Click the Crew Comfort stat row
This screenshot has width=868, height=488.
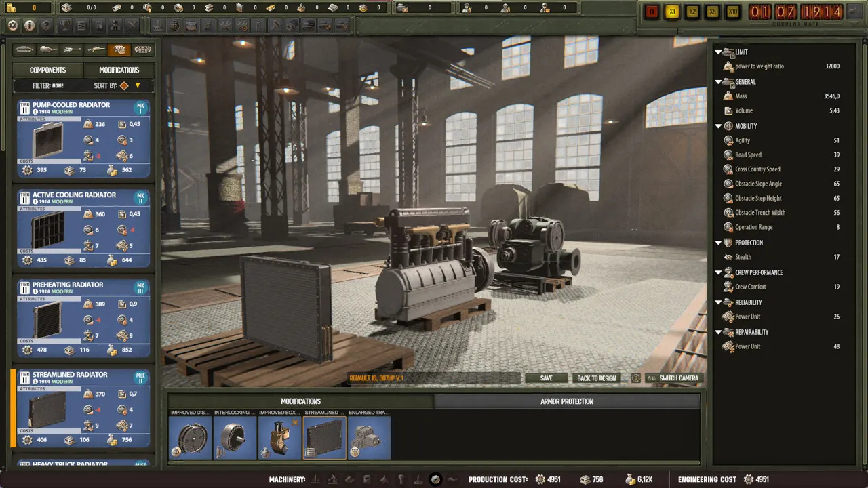click(782, 287)
